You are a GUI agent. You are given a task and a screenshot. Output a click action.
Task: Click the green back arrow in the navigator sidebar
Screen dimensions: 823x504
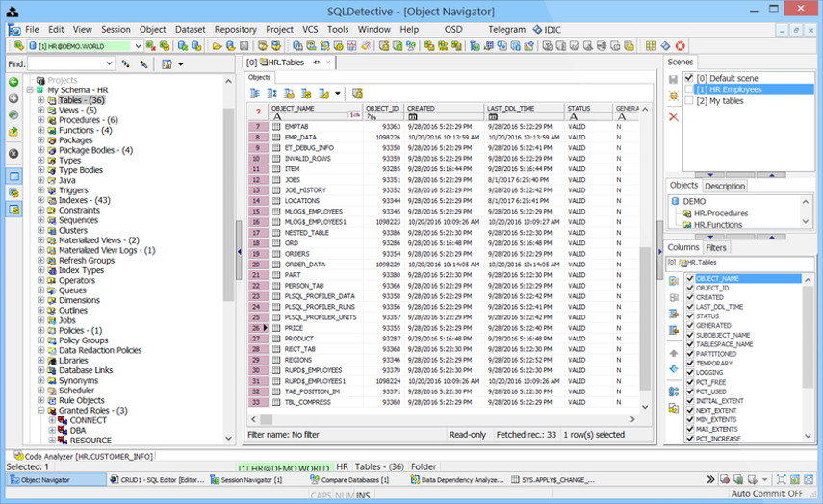(13, 82)
